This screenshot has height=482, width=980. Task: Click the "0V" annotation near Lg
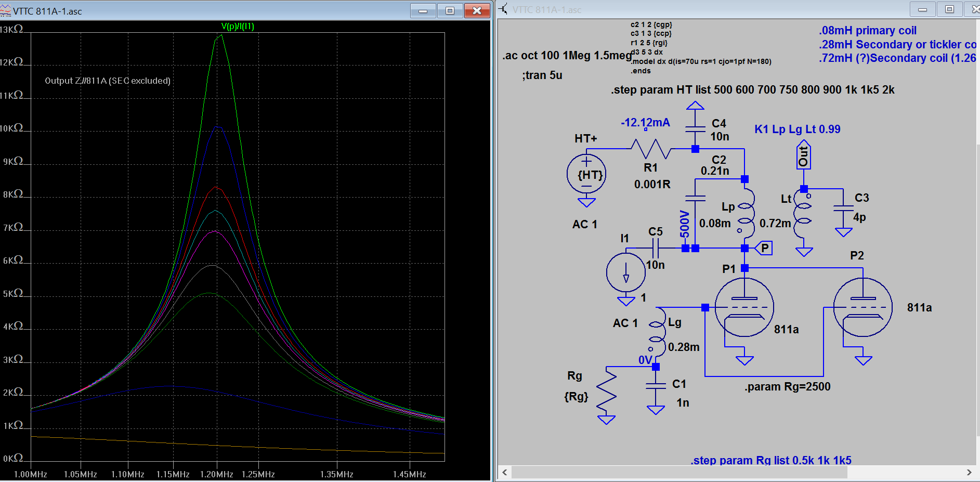pos(645,360)
